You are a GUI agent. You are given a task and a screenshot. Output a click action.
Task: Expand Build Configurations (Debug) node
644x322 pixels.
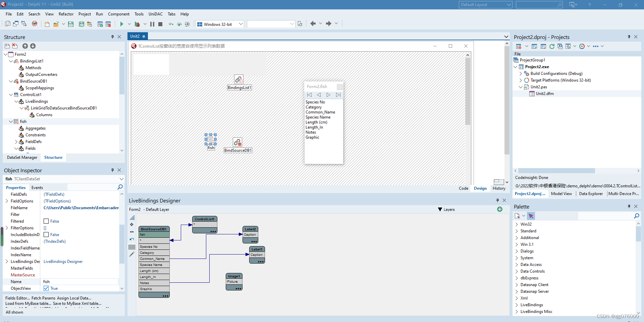[x=521, y=74]
